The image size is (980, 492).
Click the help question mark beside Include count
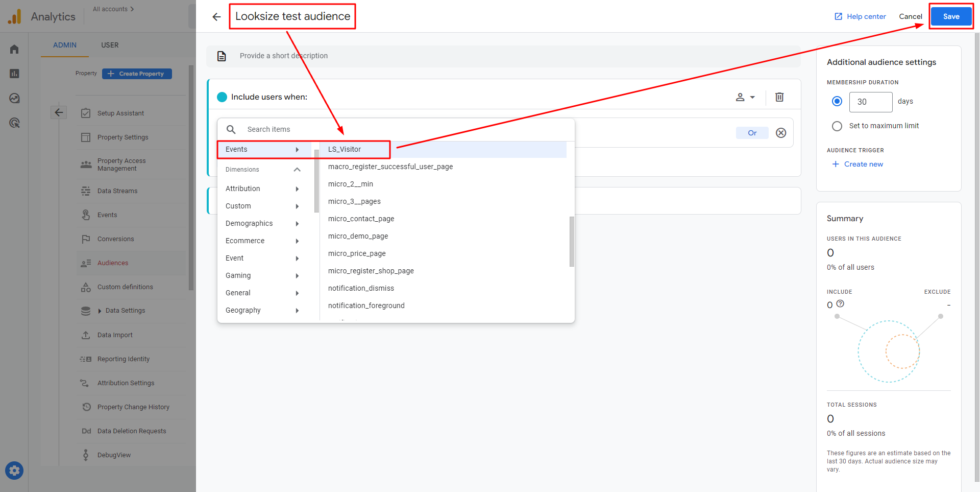pyautogui.click(x=840, y=303)
